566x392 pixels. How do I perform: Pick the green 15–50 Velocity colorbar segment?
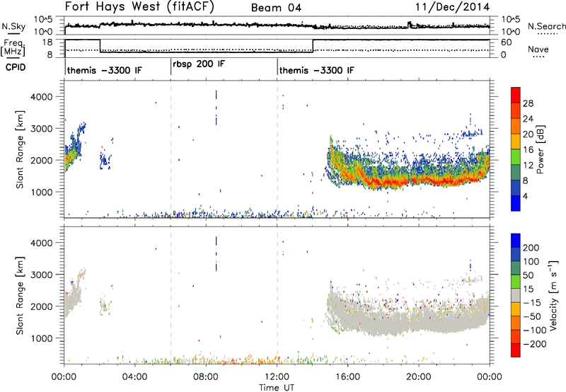coord(516,282)
